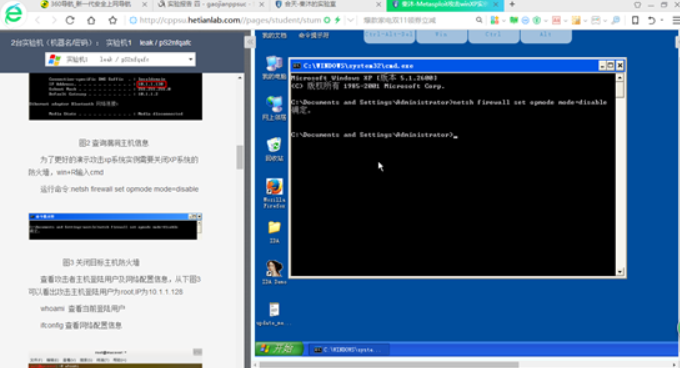Open the update_no file icon on desktop
The height and width of the screenshot is (368, 680).
[x=274, y=314]
